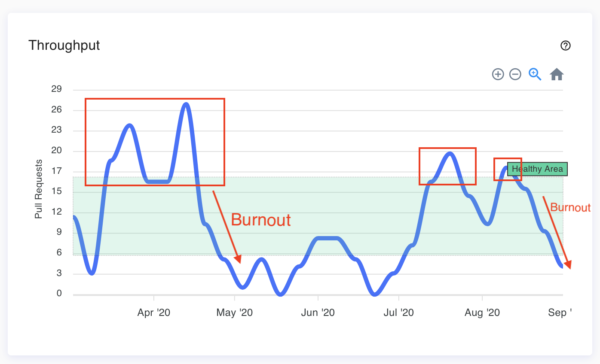Click the Burnout text label on the right
Image resolution: width=600 pixels, height=364 pixels.
tap(571, 207)
